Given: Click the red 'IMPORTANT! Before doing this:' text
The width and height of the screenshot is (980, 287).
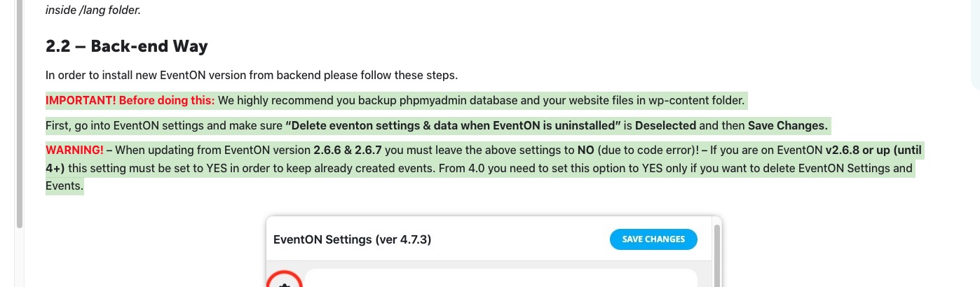Looking at the screenshot, I should [x=130, y=100].
